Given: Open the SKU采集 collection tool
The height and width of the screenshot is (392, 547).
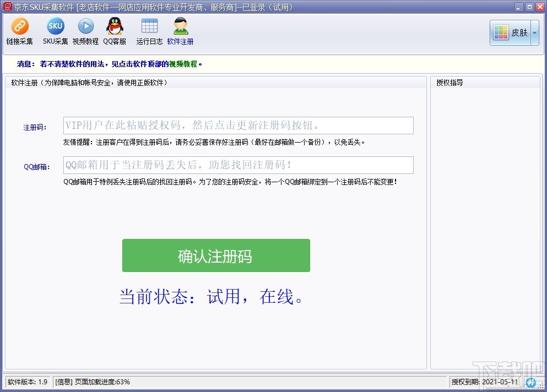Looking at the screenshot, I should click(x=55, y=31).
